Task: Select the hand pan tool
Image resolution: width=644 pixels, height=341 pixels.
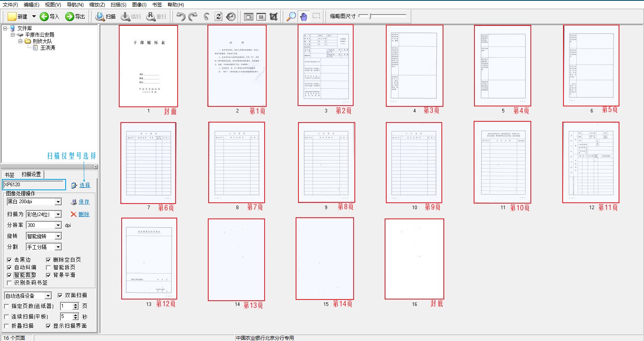Action: (303, 17)
